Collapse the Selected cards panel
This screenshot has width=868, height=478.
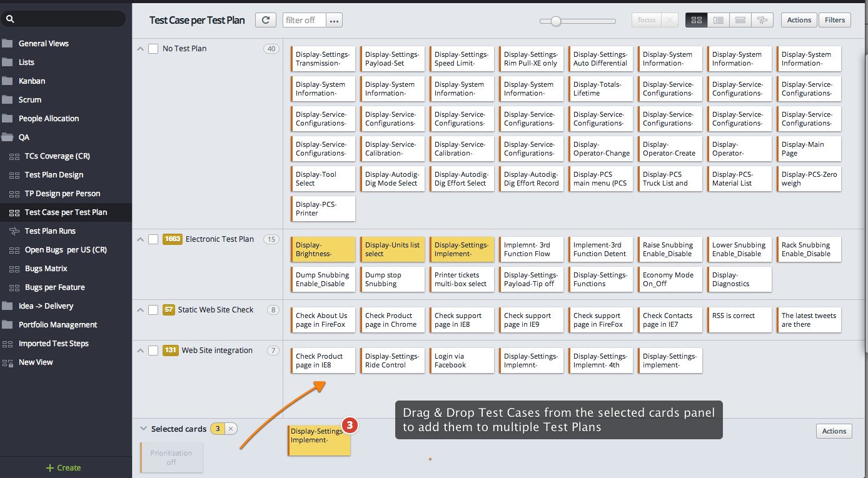point(143,429)
